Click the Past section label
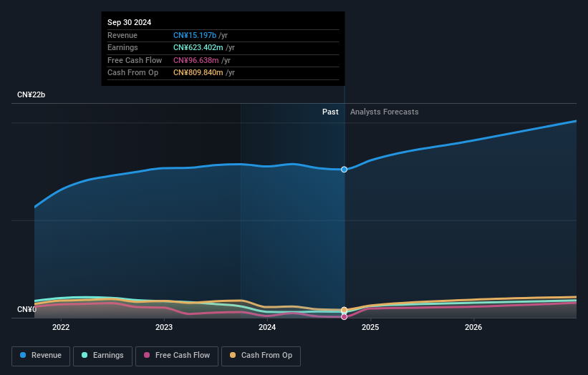Image resolution: width=588 pixels, height=375 pixels. pos(330,112)
